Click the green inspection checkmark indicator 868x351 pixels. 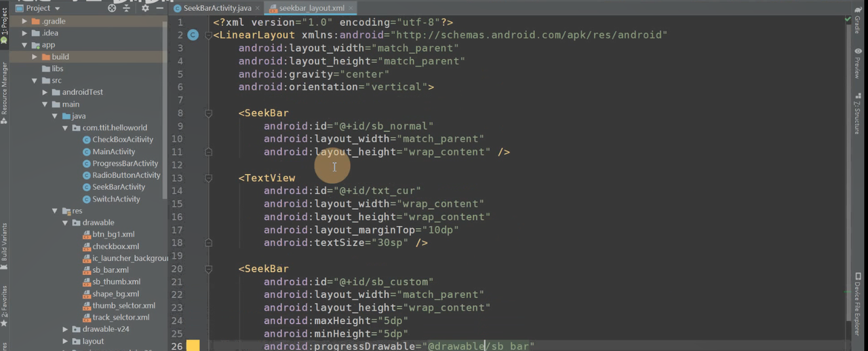coord(848,20)
